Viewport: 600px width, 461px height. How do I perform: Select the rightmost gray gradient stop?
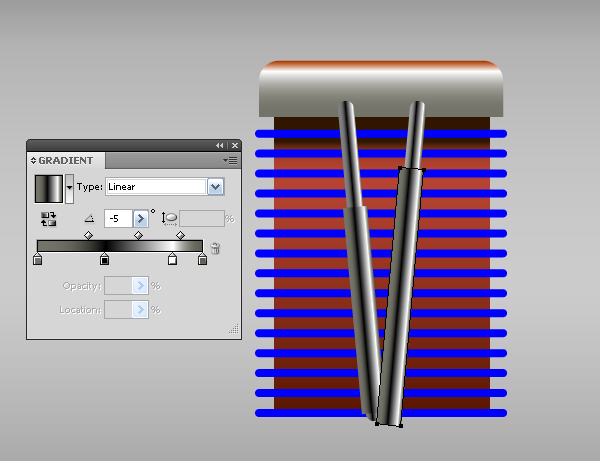pyautogui.click(x=202, y=259)
